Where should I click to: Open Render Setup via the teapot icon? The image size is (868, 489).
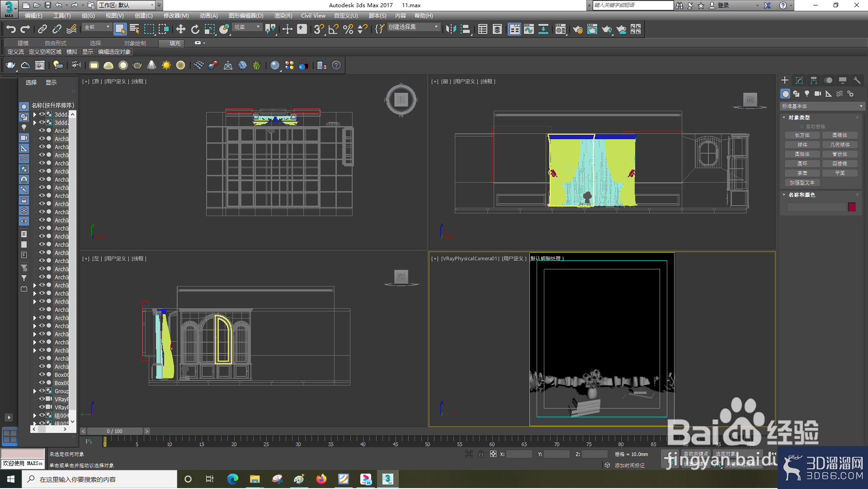coord(577,29)
